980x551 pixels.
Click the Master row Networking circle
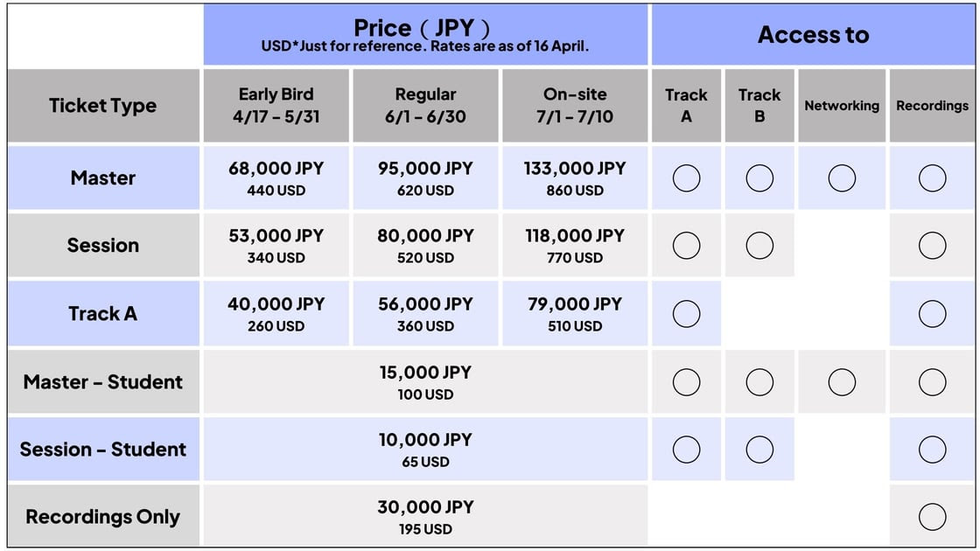pos(842,178)
